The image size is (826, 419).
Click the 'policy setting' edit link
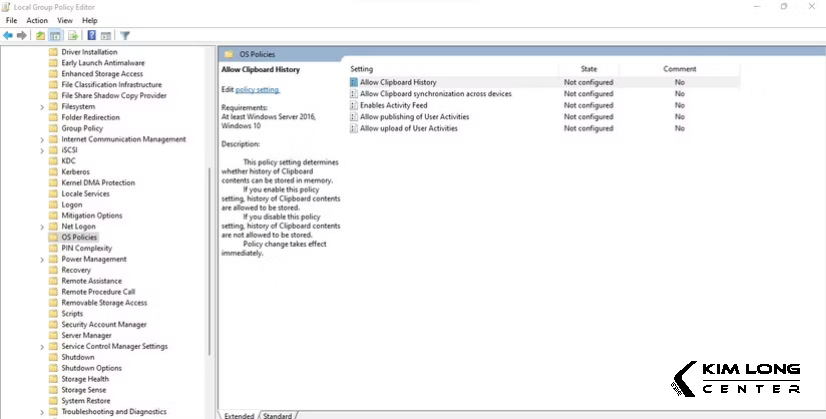[258, 90]
